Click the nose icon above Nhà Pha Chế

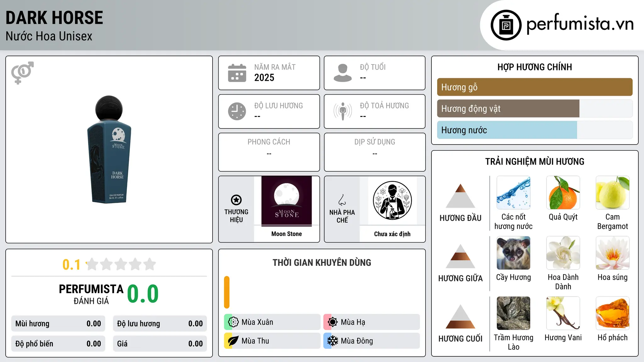click(x=342, y=200)
